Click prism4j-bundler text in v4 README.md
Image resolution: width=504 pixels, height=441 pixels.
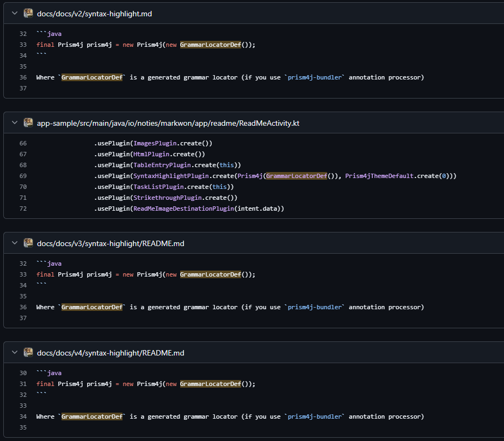[315, 416]
